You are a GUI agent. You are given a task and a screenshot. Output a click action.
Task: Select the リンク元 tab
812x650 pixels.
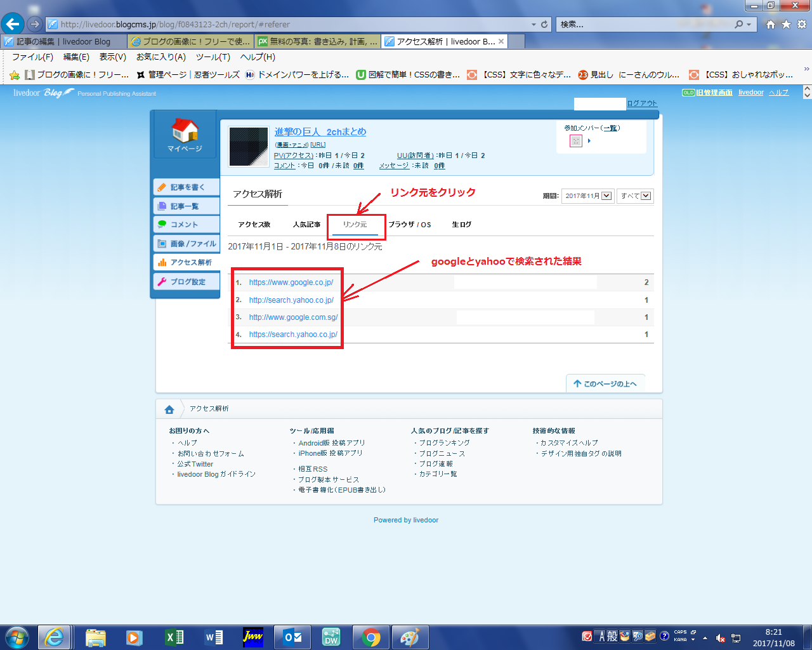coord(355,225)
